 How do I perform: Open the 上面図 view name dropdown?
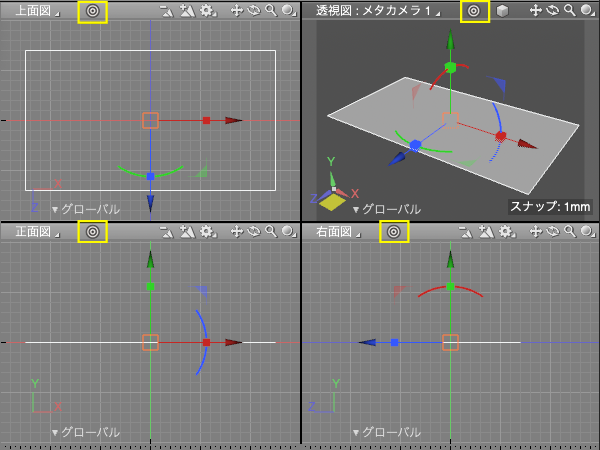tap(37, 11)
